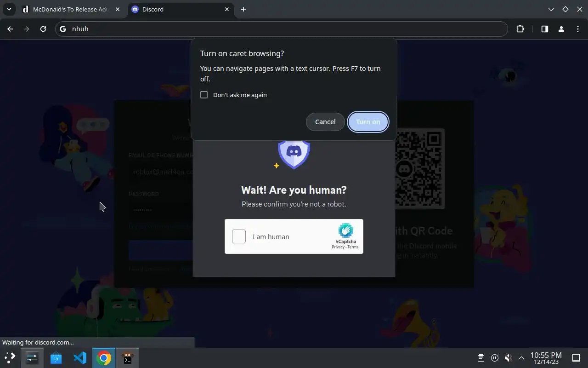
Task: Open the Extensions puzzle menu
Action: pyautogui.click(x=520, y=29)
